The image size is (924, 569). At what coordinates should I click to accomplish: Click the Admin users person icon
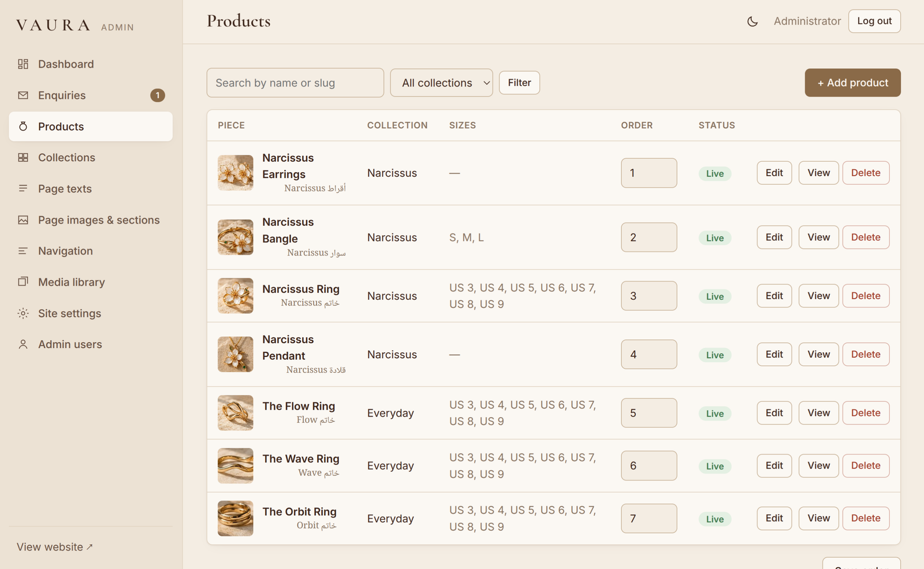click(x=23, y=344)
